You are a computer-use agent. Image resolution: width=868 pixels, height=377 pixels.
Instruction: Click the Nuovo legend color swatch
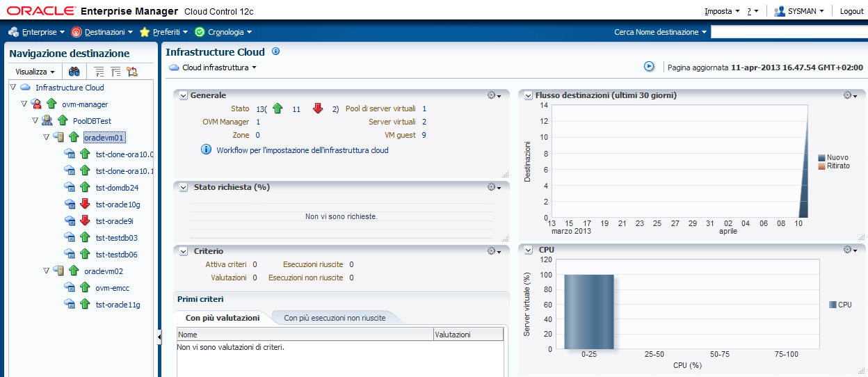click(822, 158)
